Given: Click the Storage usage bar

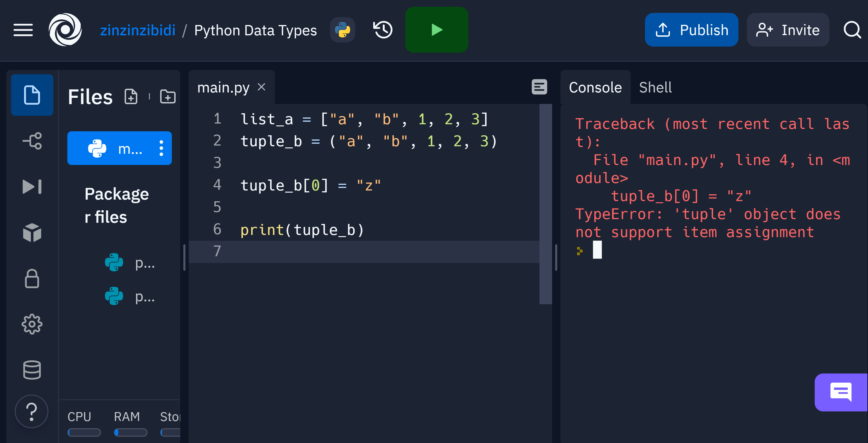Looking at the screenshot, I should pyautogui.click(x=170, y=432).
